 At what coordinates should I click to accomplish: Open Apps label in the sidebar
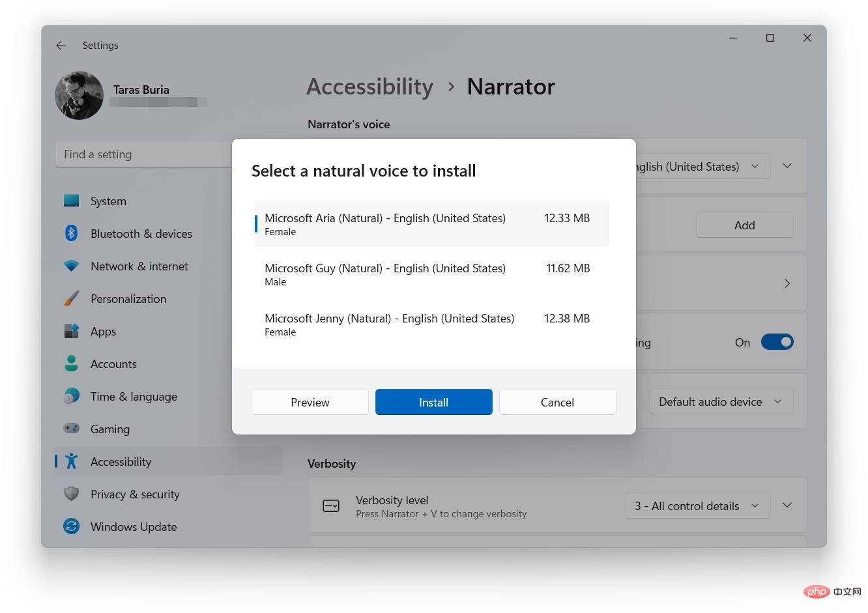point(103,332)
